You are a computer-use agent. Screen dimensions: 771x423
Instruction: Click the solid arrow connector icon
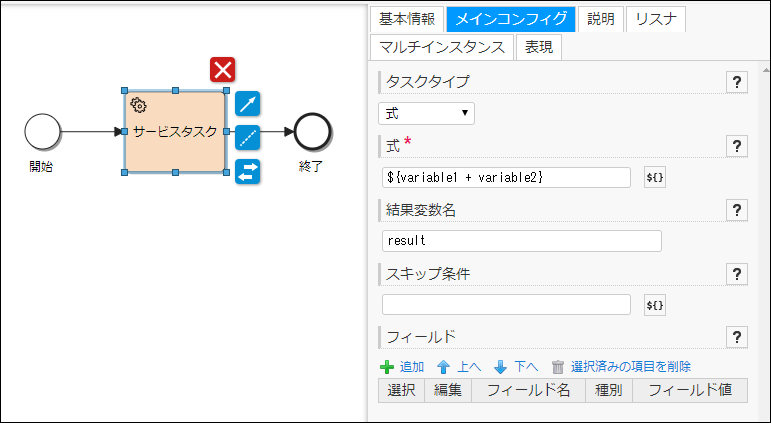tap(247, 104)
